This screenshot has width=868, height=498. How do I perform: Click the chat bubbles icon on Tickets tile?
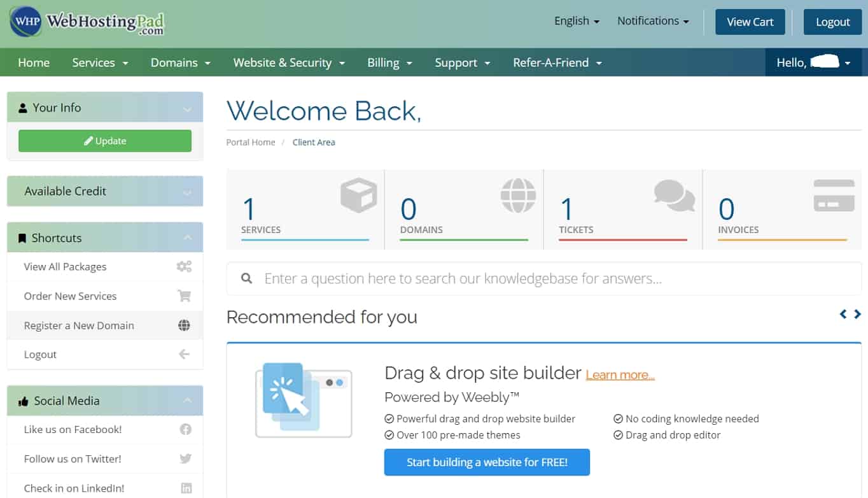click(x=675, y=196)
